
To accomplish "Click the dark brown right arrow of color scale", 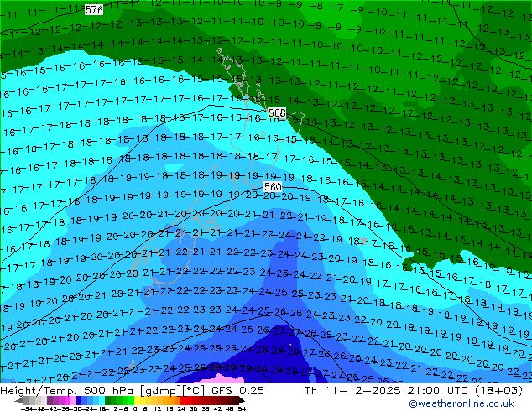I will point(242,401).
